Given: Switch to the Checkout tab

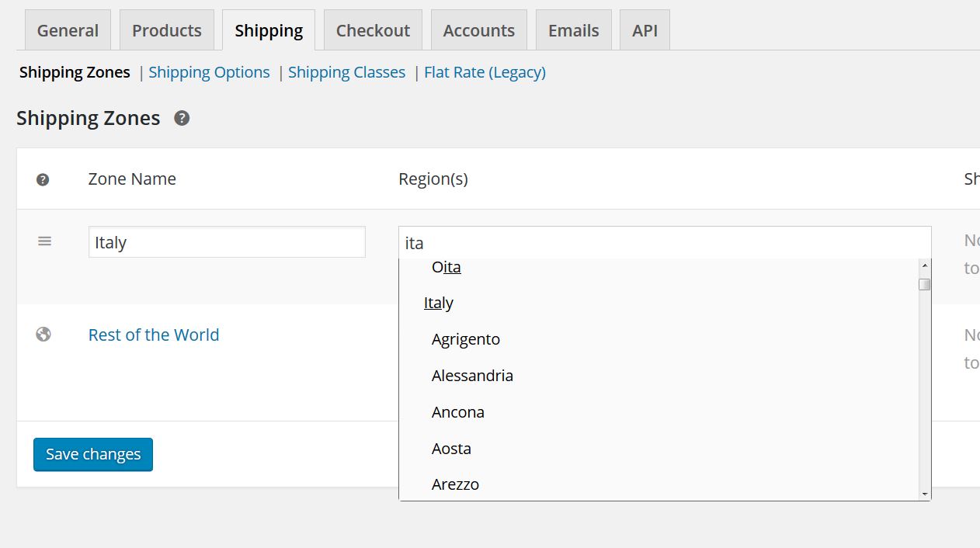Looking at the screenshot, I should (x=373, y=30).
